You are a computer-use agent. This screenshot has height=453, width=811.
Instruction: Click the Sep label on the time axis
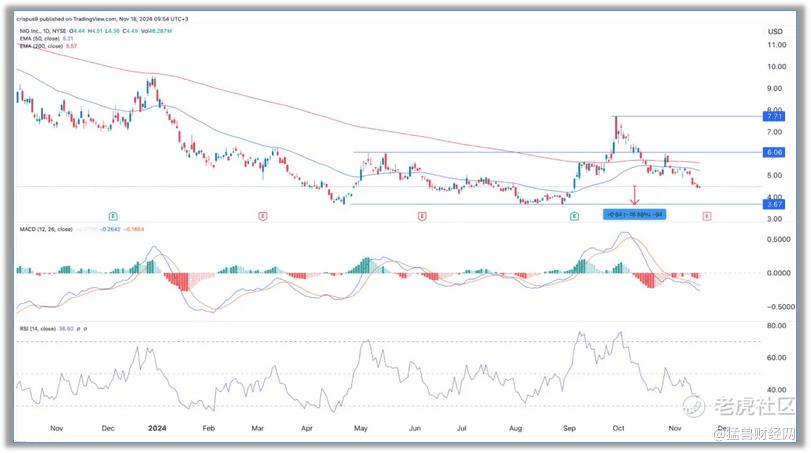pos(569,428)
